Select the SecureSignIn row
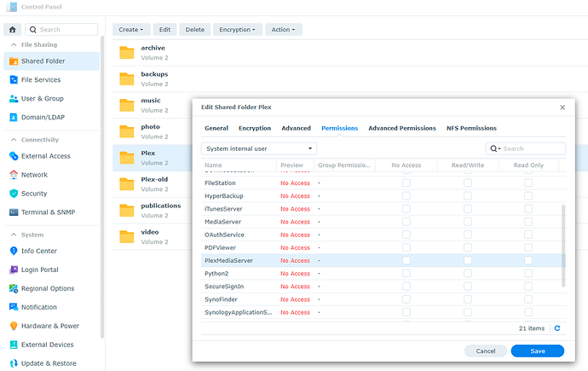The width and height of the screenshot is (588, 371). (383, 287)
